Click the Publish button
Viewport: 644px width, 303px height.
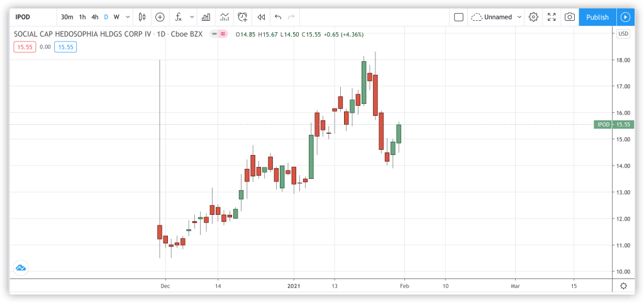[x=597, y=17]
